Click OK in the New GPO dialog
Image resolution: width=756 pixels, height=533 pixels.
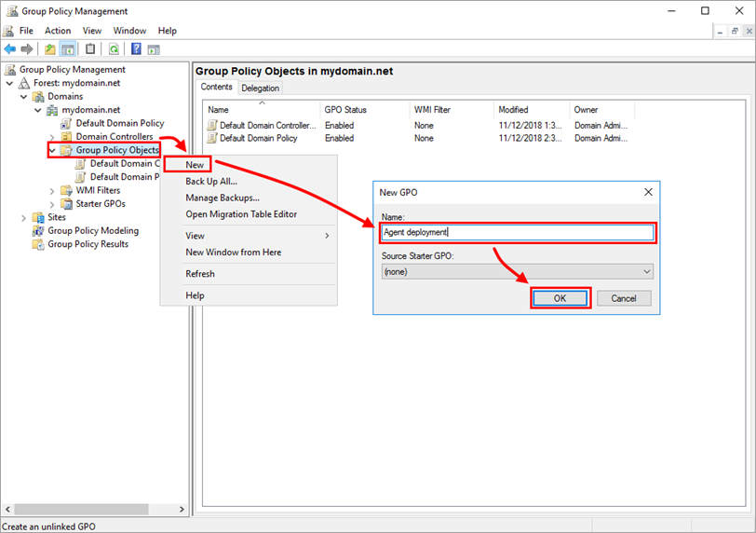pos(560,298)
